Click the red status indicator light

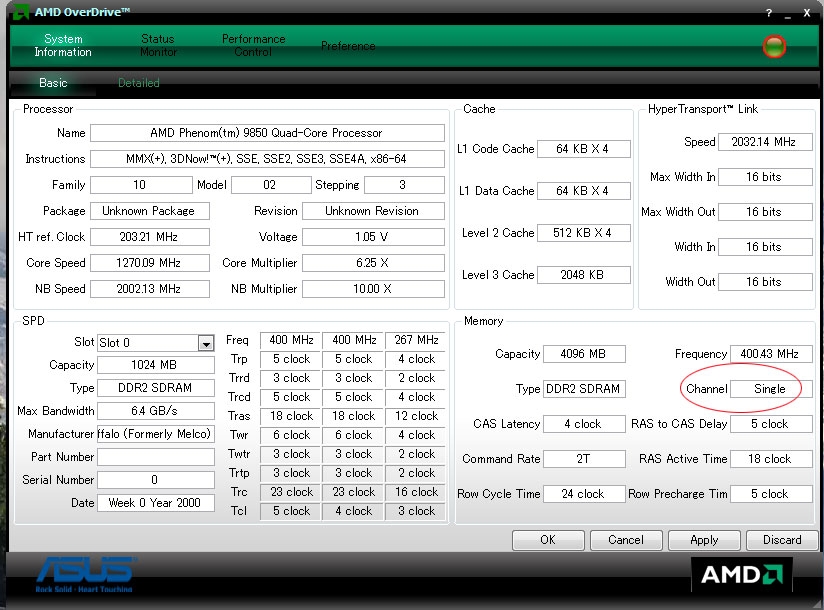774,46
